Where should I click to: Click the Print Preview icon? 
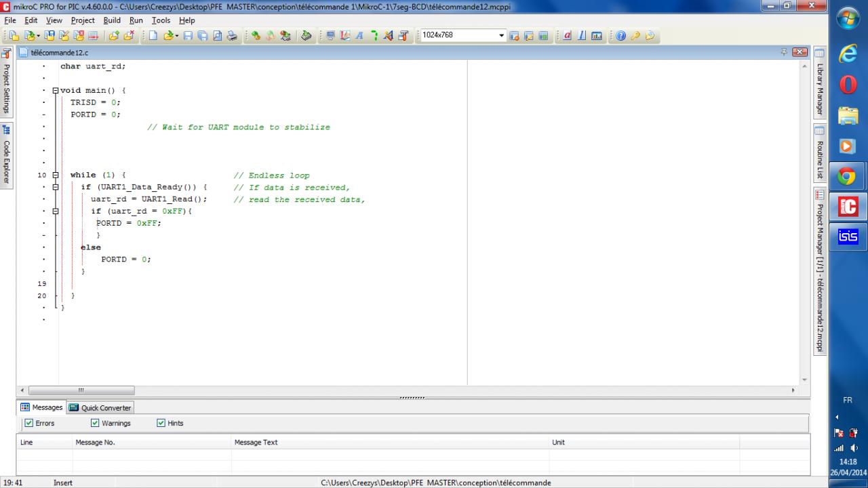click(x=217, y=35)
